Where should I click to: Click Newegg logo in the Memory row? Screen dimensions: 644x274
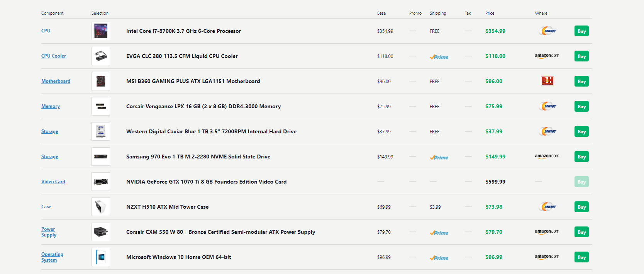pos(547,106)
